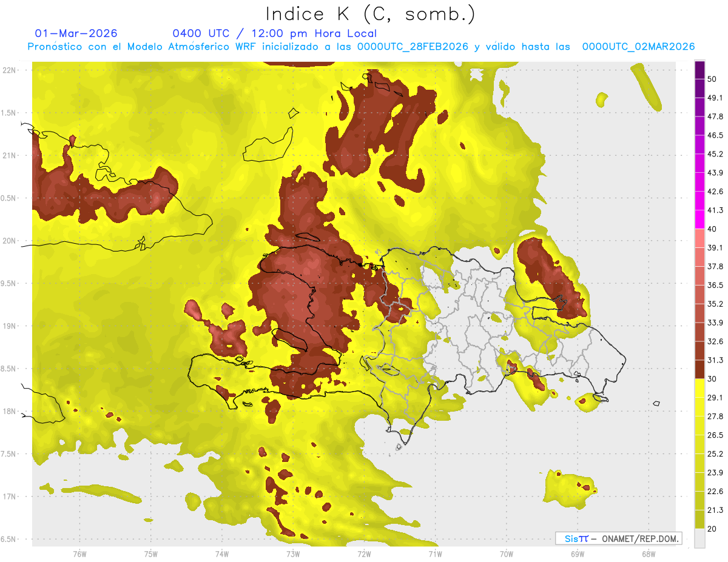Select the date text "01-Mar-2026"
This screenshot has height=562, width=728.
click(76, 33)
